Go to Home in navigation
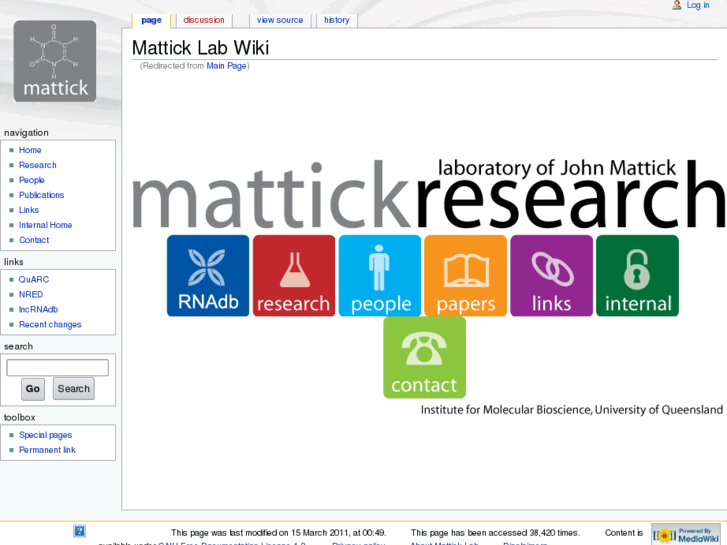Viewport: 727px width, 545px height. pyautogui.click(x=30, y=150)
